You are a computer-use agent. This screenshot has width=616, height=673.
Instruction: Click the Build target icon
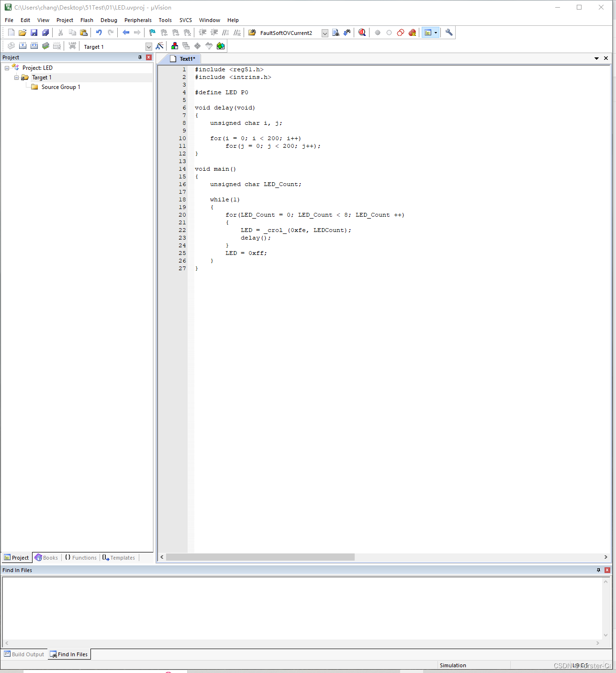tap(22, 46)
